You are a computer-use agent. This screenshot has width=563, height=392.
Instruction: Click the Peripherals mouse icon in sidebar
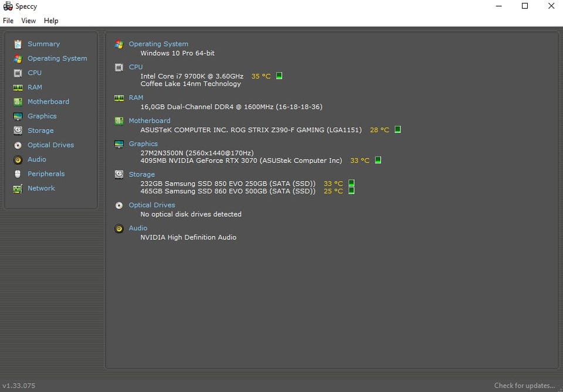tap(18, 174)
